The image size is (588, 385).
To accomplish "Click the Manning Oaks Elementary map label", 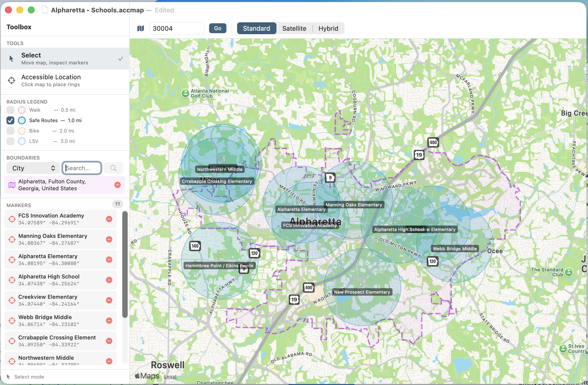I will point(354,205).
